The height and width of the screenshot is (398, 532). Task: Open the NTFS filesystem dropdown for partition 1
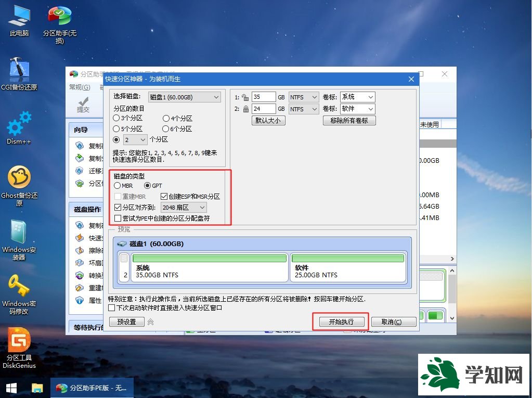pyautogui.click(x=303, y=97)
